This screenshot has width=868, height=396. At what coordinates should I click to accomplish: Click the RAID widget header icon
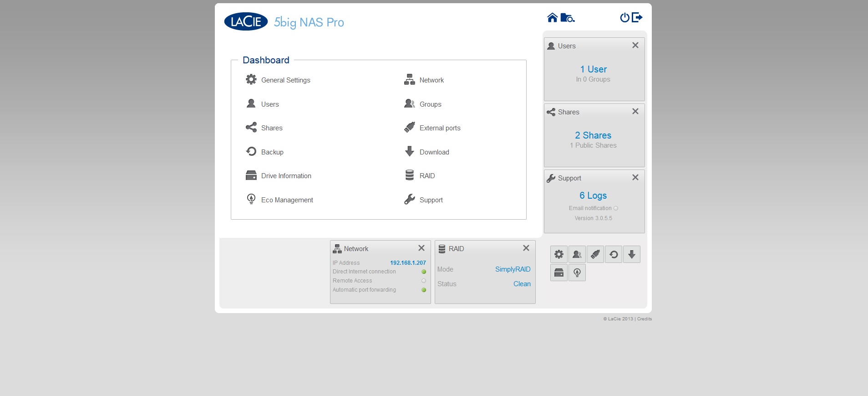[x=442, y=249]
